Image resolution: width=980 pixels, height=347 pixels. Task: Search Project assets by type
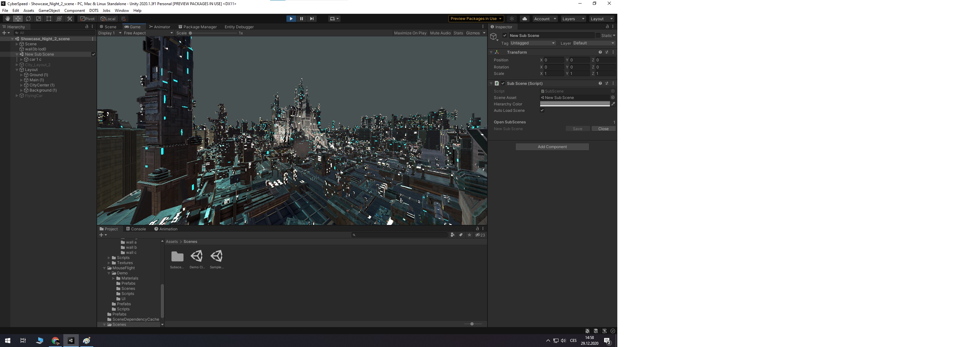click(453, 235)
